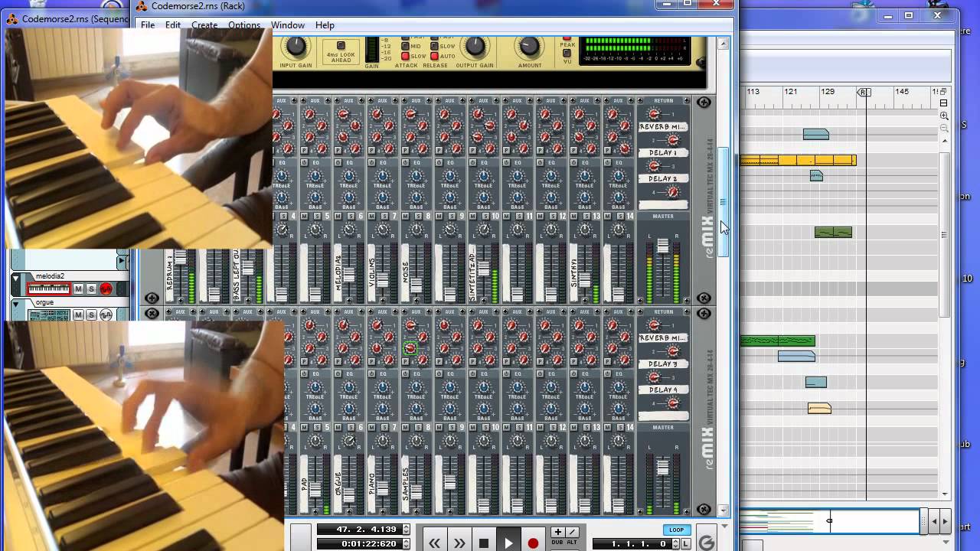
Task: Click the orgue device thumbnail icon
Action: pyautogui.click(x=48, y=315)
